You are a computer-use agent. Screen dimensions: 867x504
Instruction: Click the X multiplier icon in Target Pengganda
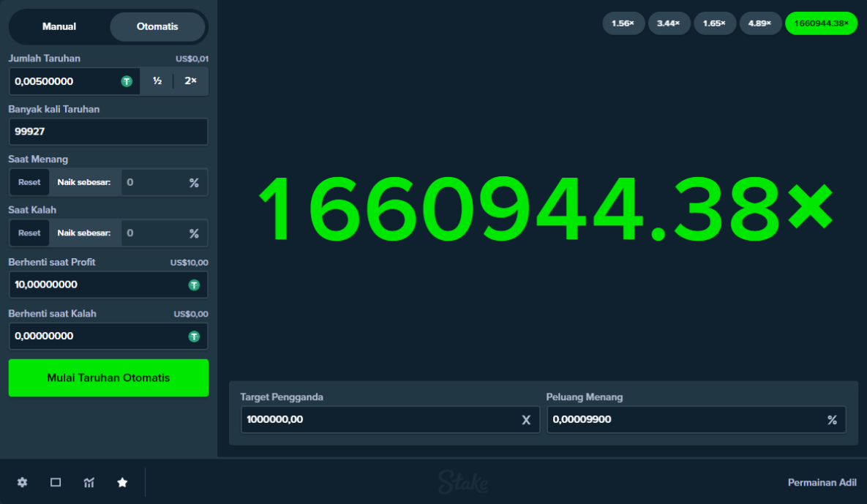click(526, 420)
